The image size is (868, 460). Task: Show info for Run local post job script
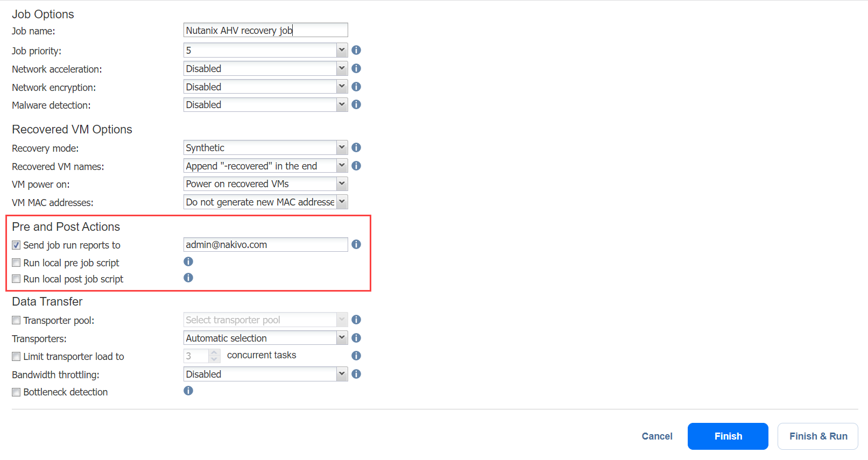coord(188,278)
